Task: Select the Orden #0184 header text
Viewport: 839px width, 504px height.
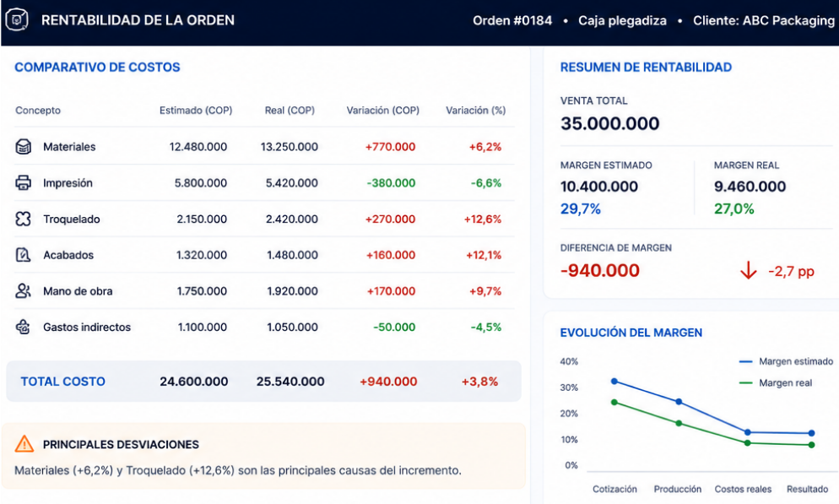Action: click(512, 21)
